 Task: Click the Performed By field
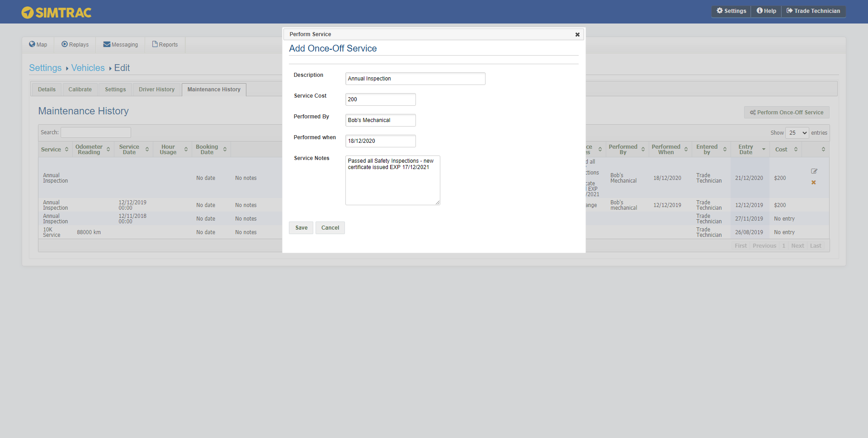(381, 120)
